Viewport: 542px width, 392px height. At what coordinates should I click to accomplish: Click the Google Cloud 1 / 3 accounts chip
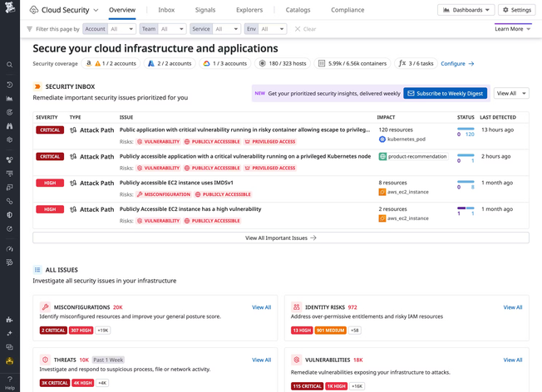225,63
